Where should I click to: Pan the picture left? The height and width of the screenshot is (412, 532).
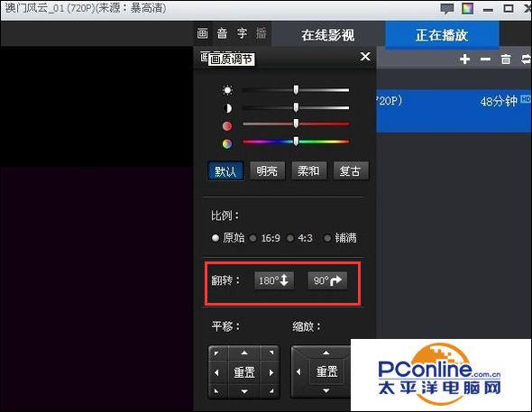(216, 372)
